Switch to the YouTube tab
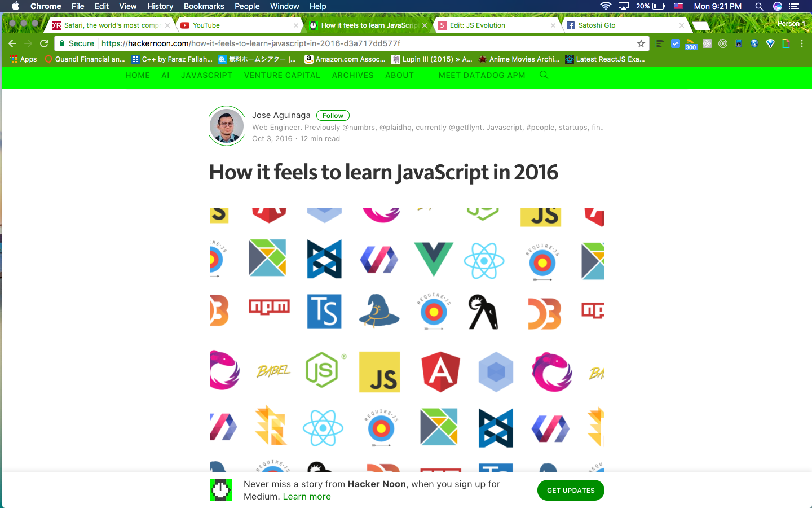812x508 pixels. click(239, 25)
